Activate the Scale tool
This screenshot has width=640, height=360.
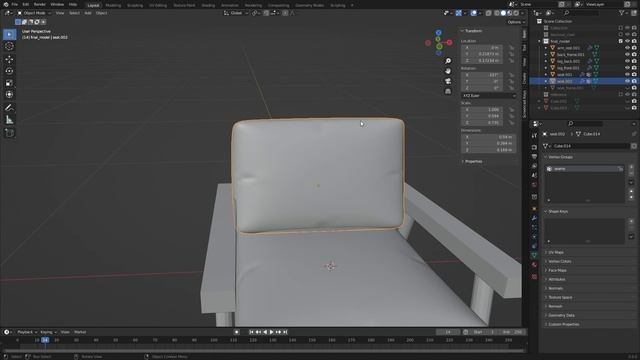click(x=9, y=83)
